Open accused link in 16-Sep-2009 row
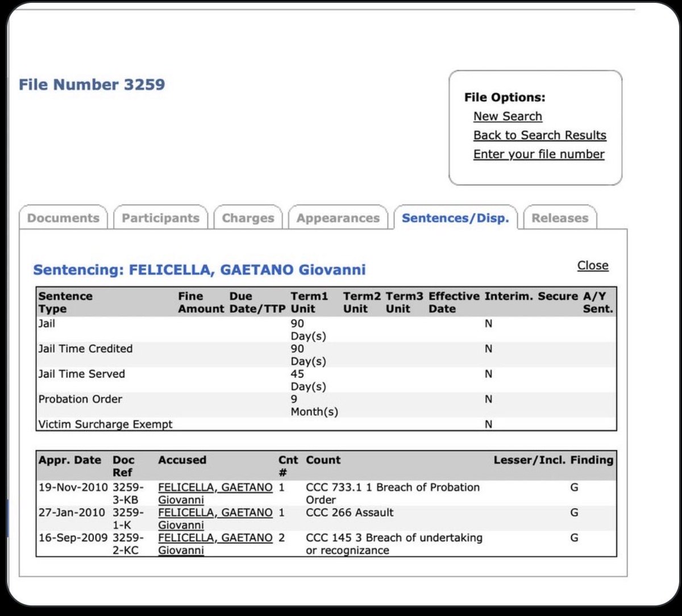The width and height of the screenshot is (682, 616). [215, 543]
